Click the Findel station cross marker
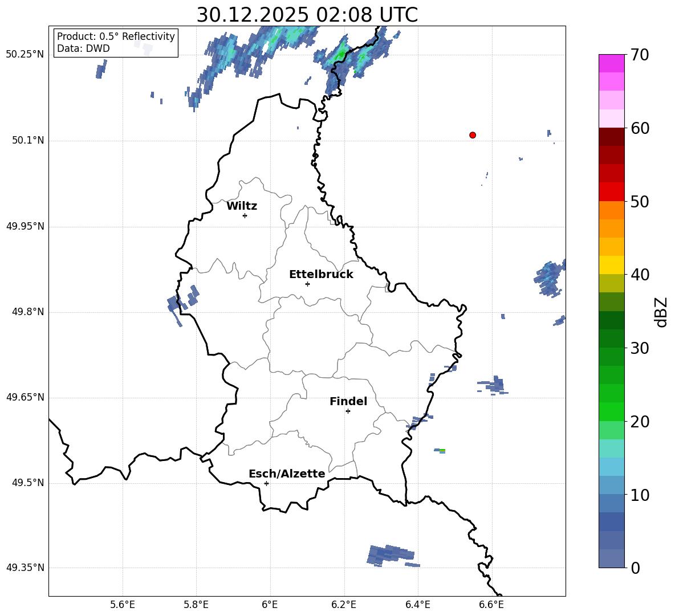Viewport: 675px width, 616px height. point(348,411)
